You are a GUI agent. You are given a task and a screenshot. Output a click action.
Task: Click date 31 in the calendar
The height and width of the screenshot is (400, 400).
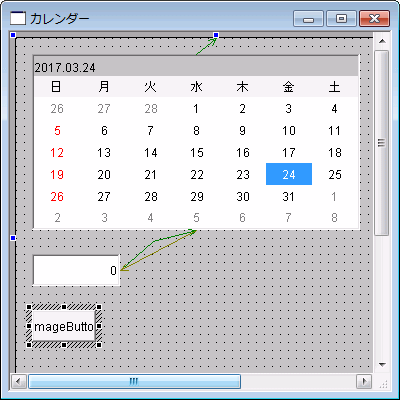pos(289,196)
